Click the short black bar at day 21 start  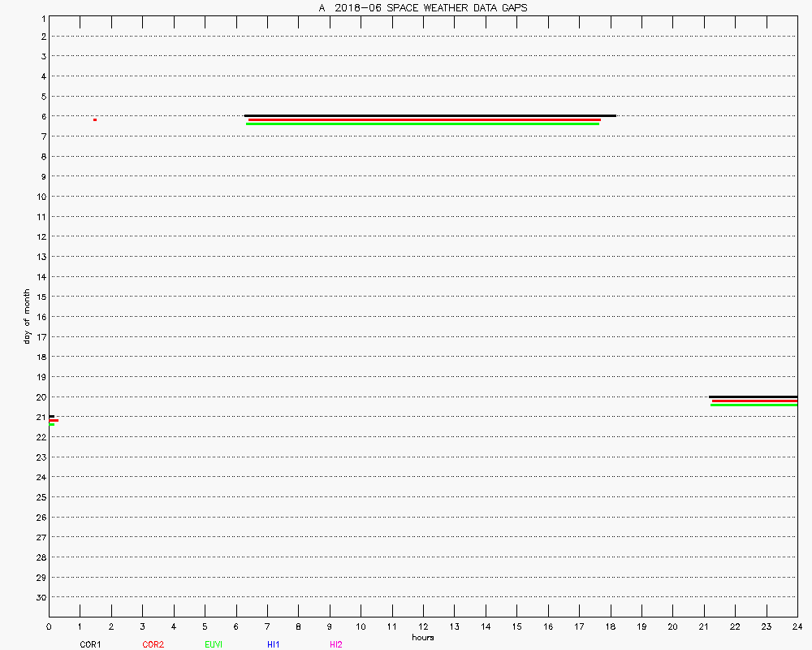[52, 416]
